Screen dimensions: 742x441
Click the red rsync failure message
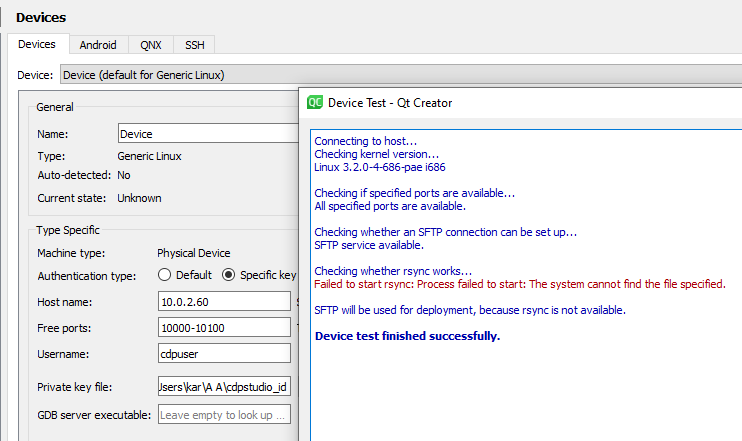(x=519, y=284)
